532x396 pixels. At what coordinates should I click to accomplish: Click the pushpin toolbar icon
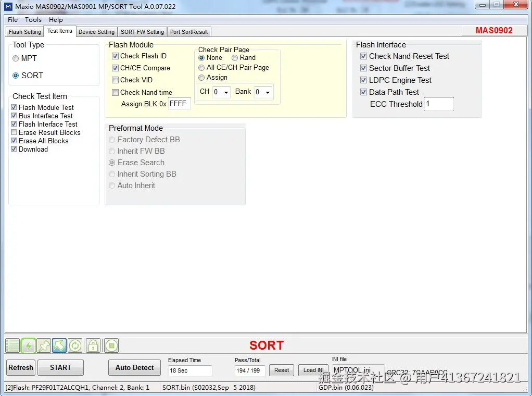click(x=44, y=346)
